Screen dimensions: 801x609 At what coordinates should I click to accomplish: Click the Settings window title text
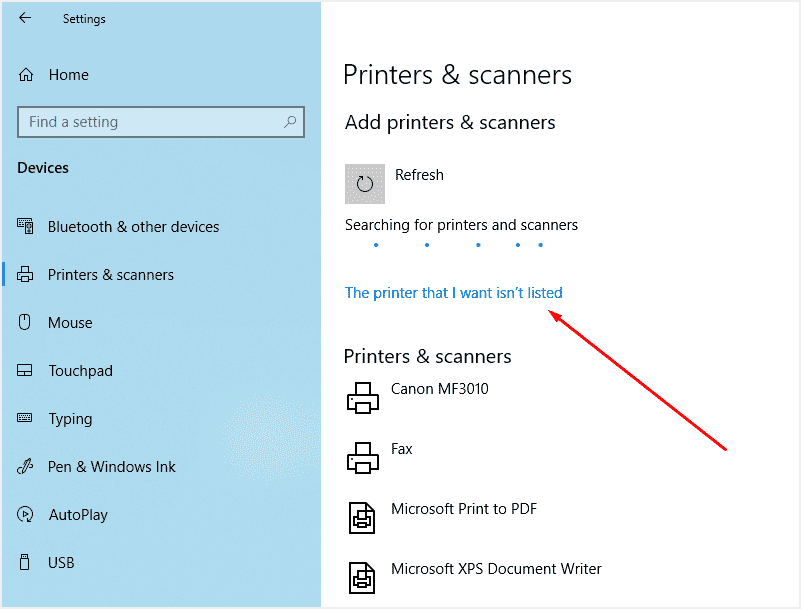(84, 19)
